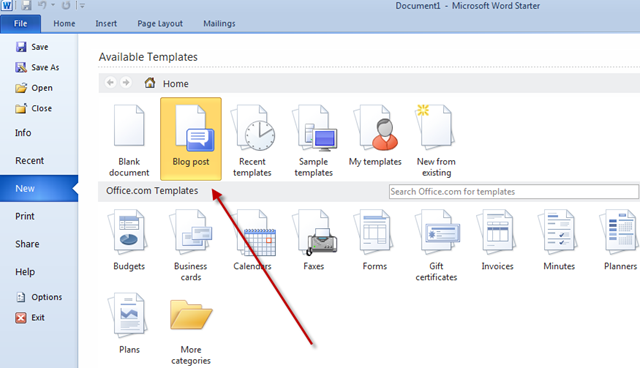Select Recent in the backstage sidebar

[29, 161]
